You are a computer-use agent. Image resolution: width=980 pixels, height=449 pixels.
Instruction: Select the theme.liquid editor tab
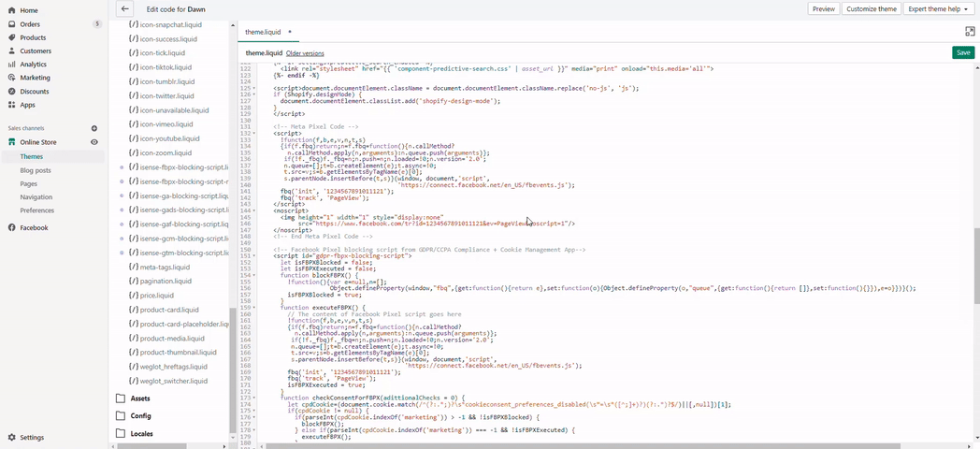(263, 32)
